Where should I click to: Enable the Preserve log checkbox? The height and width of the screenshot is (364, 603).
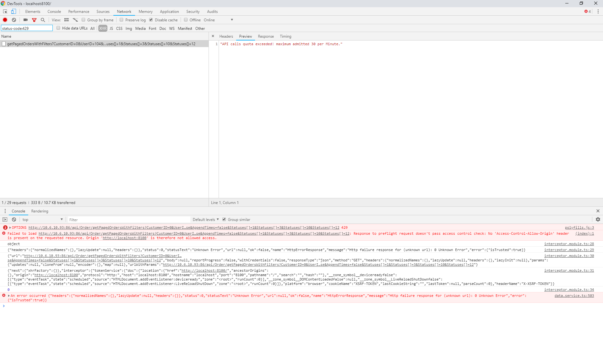tap(122, 19)
